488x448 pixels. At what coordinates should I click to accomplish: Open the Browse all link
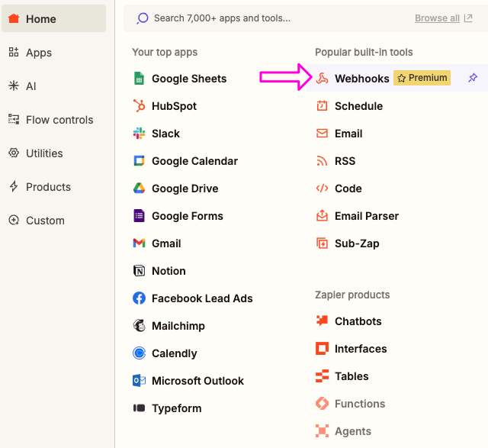point(437,18)
